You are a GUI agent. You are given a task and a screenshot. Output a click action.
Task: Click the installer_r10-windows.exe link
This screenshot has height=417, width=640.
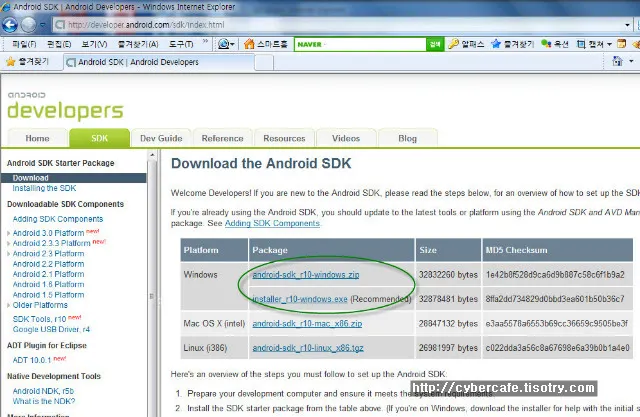(x=300, y=299)
